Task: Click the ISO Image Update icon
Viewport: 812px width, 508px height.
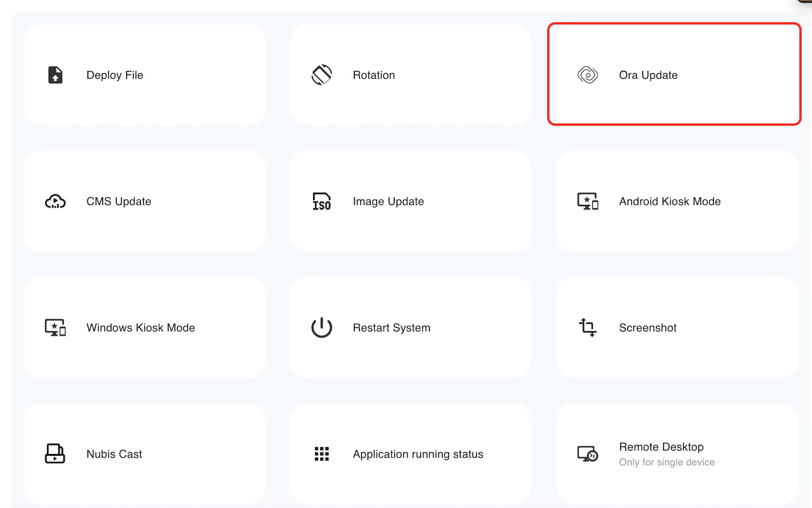Action: pos(321,201)
